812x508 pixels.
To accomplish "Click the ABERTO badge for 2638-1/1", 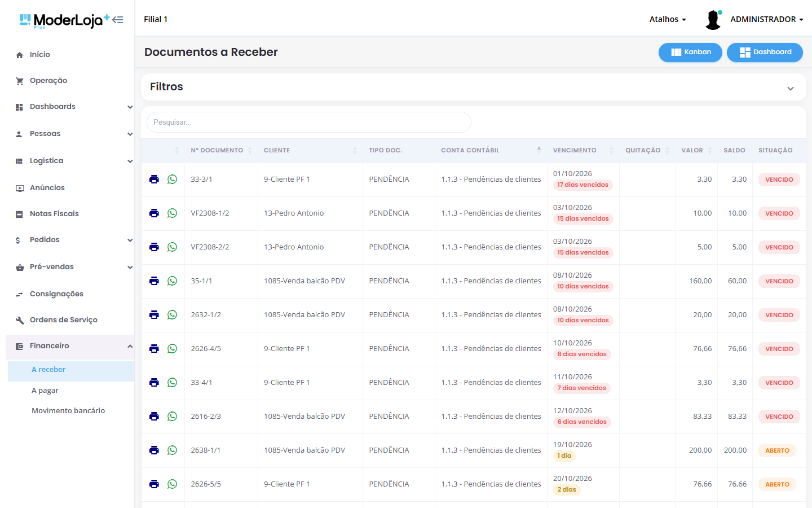I will pyautogui.click(x=777, y=450).
